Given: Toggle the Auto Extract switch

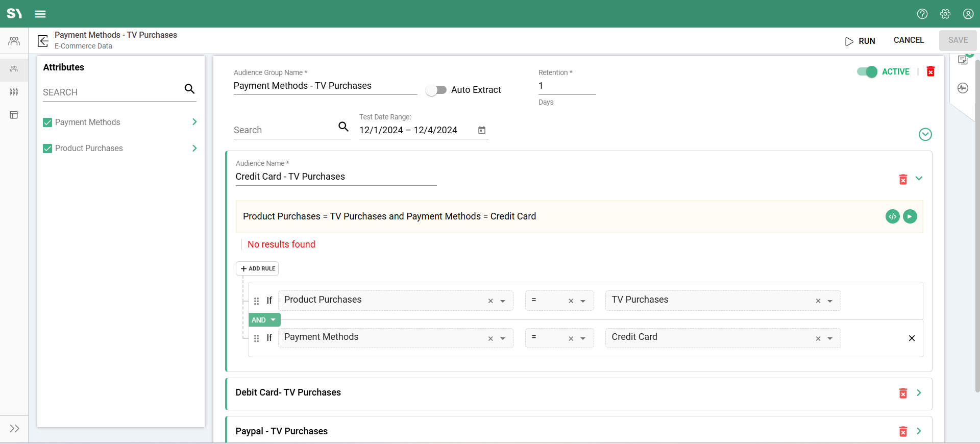Looking at the screenshot, I should [436, 90].
